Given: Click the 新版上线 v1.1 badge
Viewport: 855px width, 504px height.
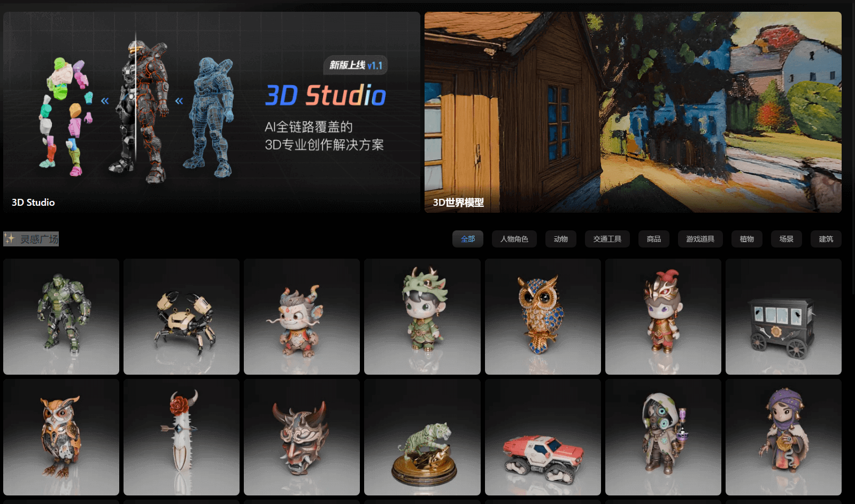Looking at the screenshot, I should click(x=356, y=65).
